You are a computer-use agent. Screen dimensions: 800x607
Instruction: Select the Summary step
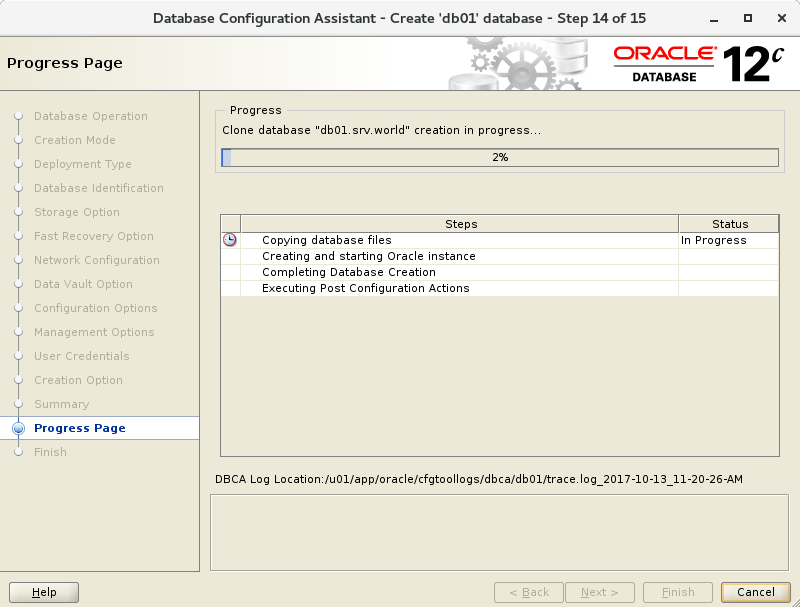(x=61, y=404)
